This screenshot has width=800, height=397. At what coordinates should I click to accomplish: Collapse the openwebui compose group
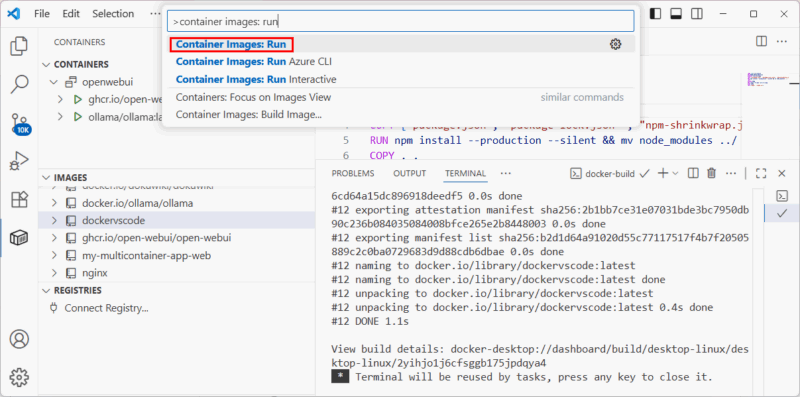53,82
